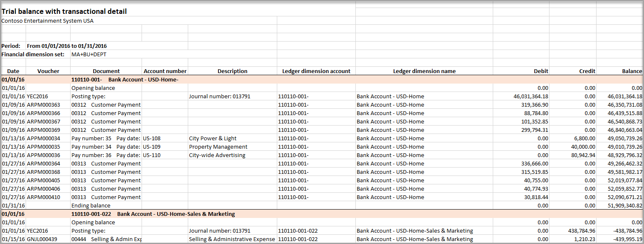Image resolution: width=644 pixels, height=244 pixels.
Task: Select voucher cell 'APPM000034'
Action: pyautogui.click(x=43, y=138)
